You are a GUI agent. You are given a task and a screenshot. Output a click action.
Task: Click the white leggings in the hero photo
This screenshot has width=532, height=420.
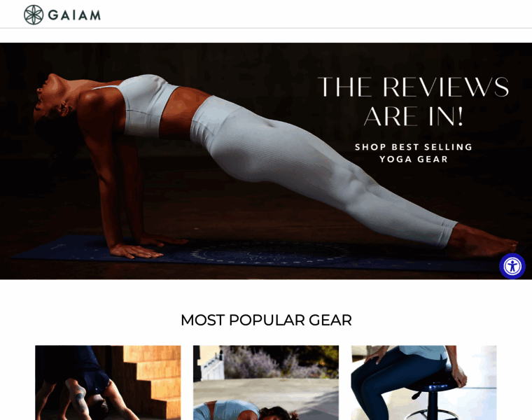(x=316, y=163)
